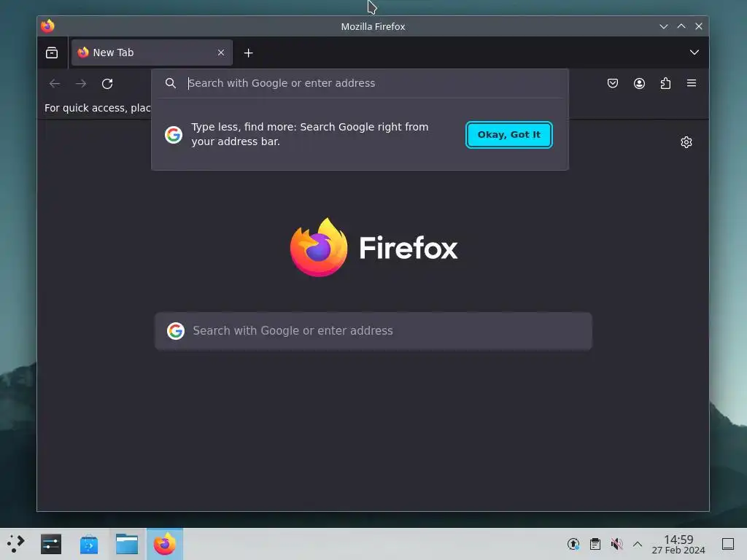
Task: Go back one page
Action: pyautogui.click(x=55, y=84)
